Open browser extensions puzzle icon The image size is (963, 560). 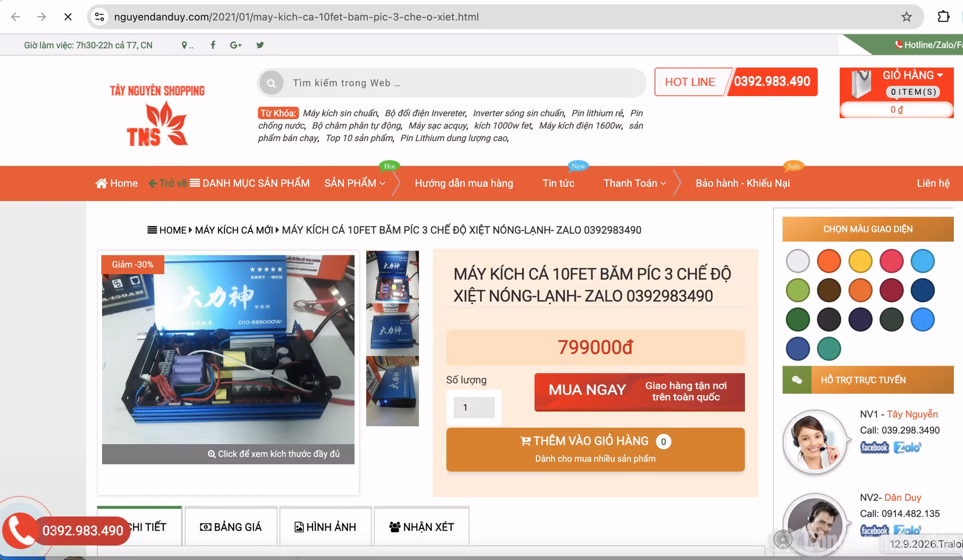tap(944, 17)
